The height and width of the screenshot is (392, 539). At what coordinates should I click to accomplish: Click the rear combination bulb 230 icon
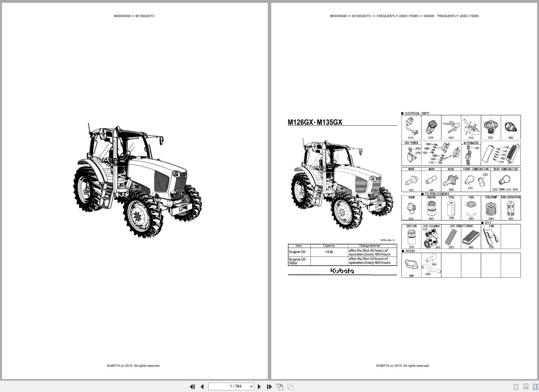[504, 180]
